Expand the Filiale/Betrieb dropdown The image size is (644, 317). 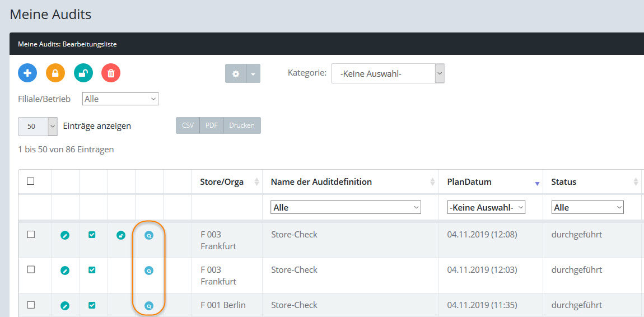click(120, 99)
